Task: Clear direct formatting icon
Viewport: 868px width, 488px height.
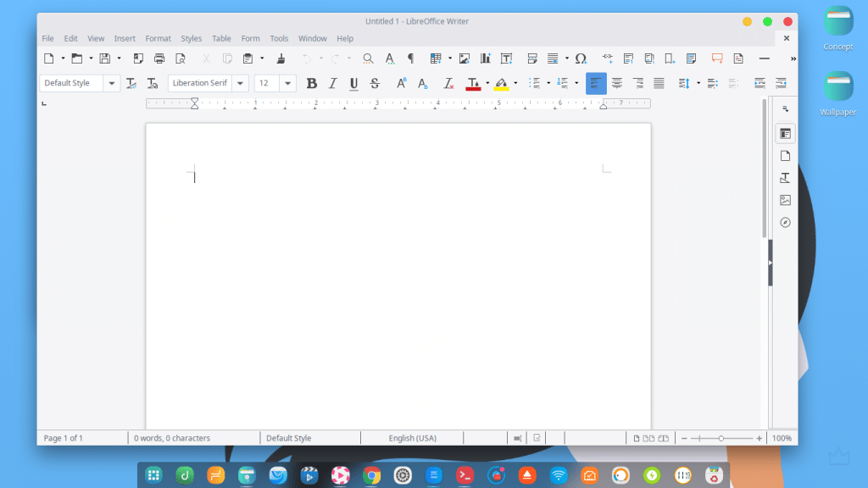Action: (448, 84)
